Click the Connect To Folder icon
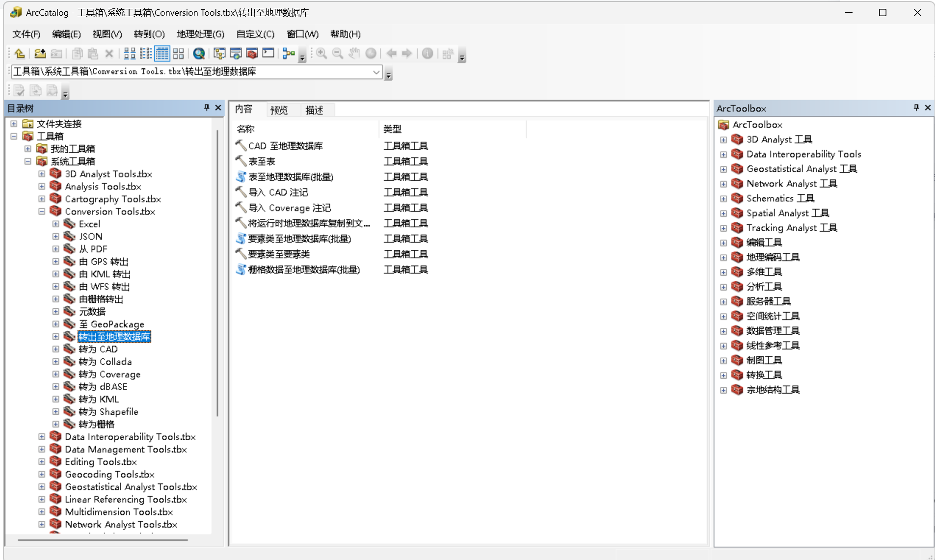The height and width of the screenshot is (560, 935). (x=40, y=53)
